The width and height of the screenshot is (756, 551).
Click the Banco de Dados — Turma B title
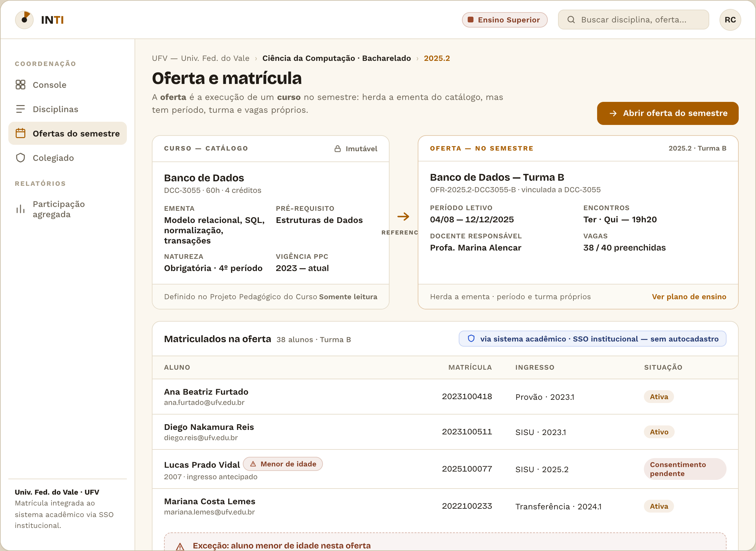(497, 177)
